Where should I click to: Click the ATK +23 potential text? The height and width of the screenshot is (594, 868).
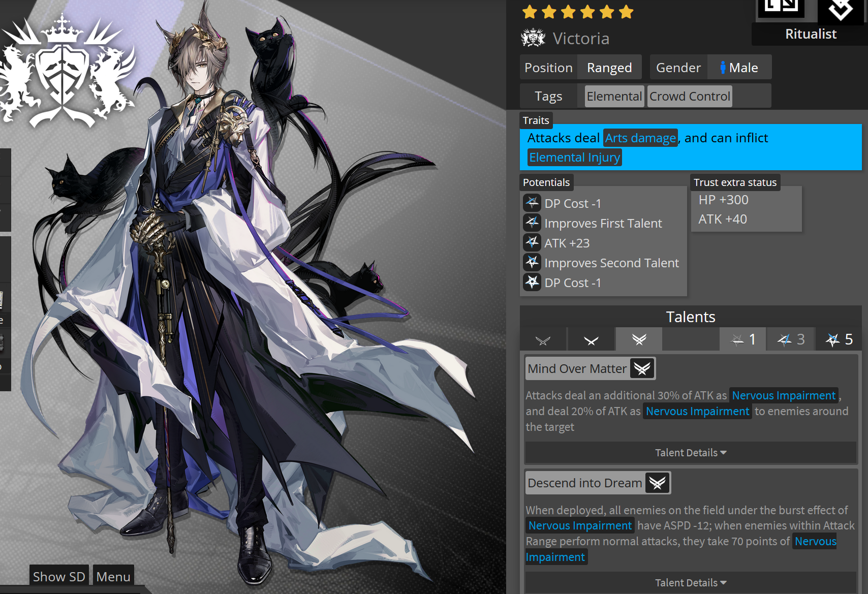coord(567,243)
